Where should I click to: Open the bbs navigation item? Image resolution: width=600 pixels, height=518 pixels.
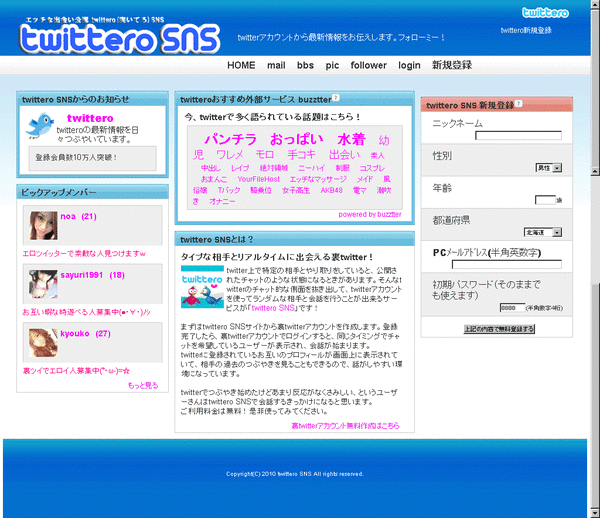305,65
